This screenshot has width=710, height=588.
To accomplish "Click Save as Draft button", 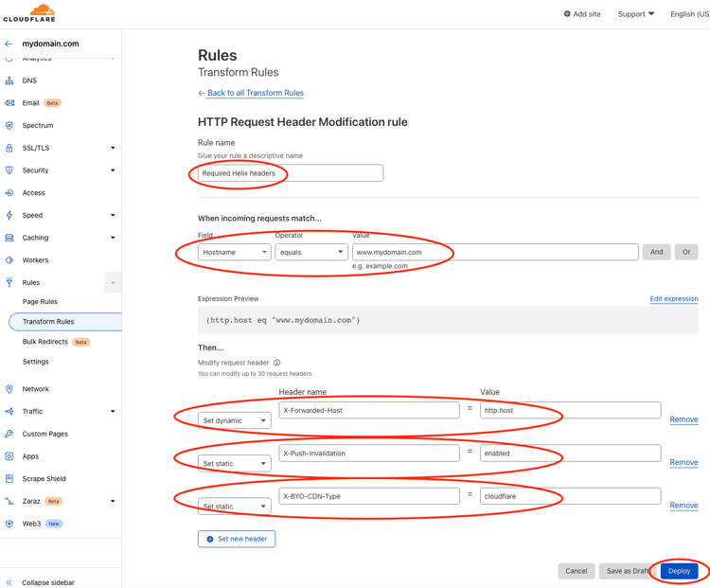I will click(x=628, y=571).
